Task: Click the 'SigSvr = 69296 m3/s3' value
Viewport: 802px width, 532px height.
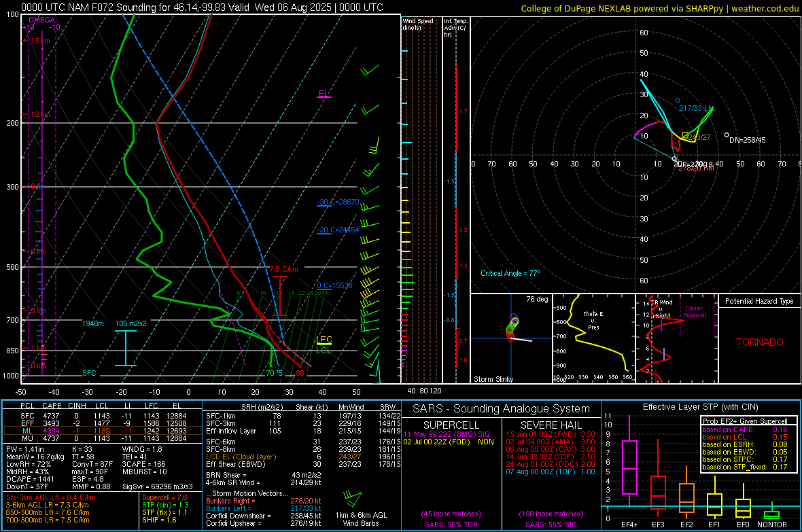Action: click(x=158, y=486)
